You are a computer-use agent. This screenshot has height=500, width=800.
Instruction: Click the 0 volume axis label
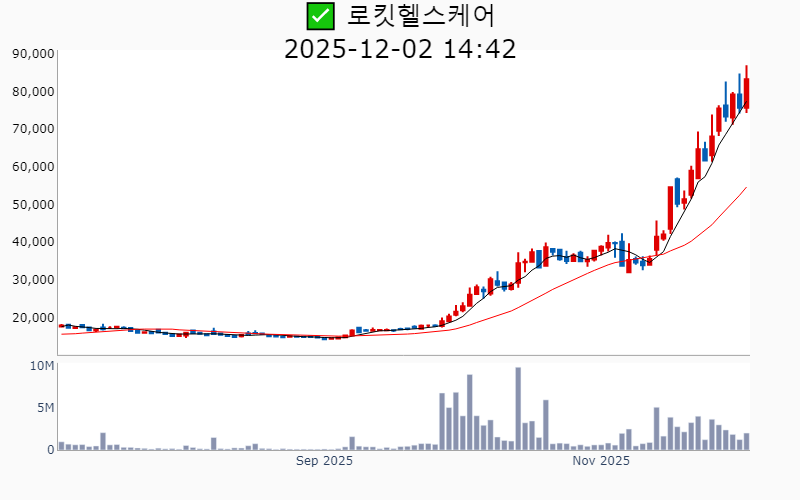50,450
